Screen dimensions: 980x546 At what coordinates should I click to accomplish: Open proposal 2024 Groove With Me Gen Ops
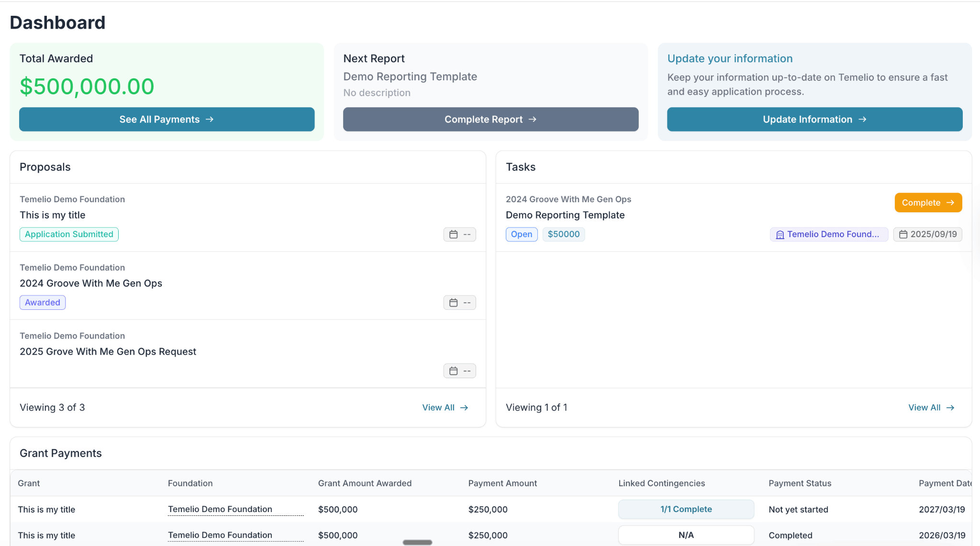(91, 284)
